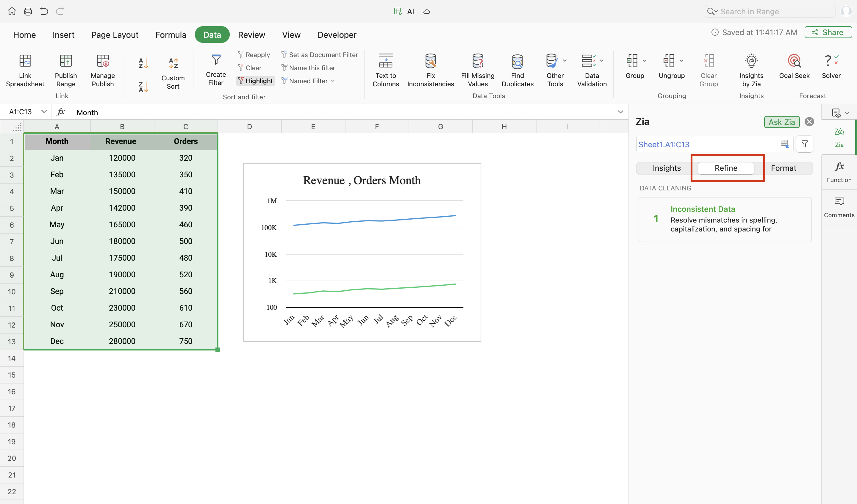Switch to the Page Layout tab

point(115,35)
